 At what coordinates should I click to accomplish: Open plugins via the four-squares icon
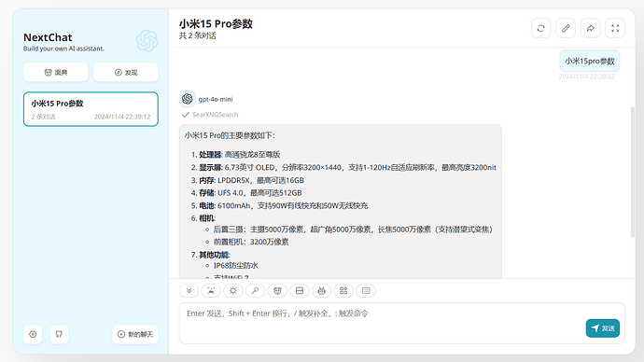(343, 290)
